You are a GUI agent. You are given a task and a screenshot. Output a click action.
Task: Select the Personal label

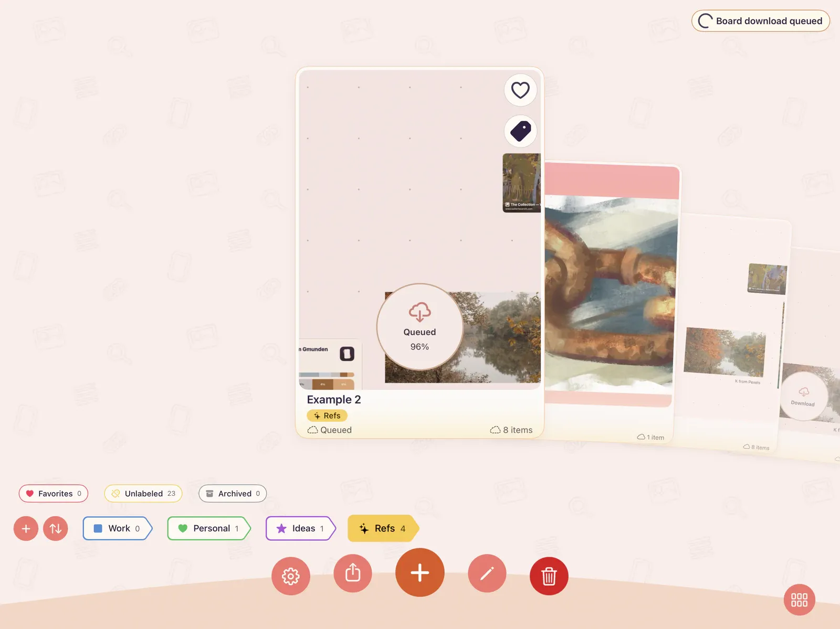[209, 528]
